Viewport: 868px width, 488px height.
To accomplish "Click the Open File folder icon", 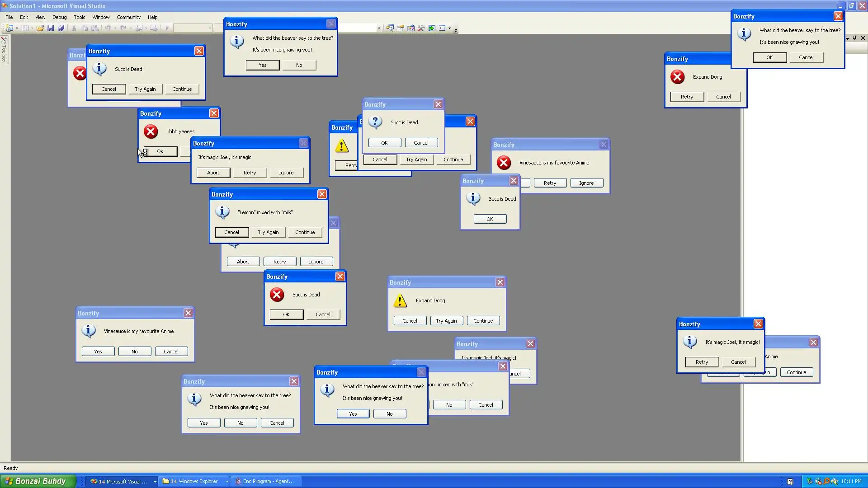I will coord(40,28).
